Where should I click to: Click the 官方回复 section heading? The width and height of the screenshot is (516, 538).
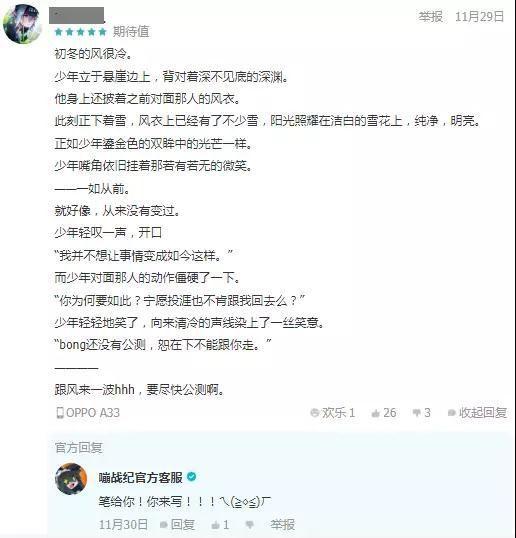pyautogui.click(x=79, y=447)
